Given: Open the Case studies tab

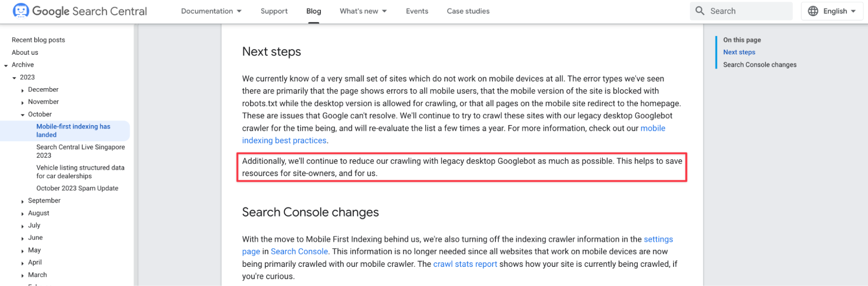Looking at the screenshot, I should pos(468,11).
